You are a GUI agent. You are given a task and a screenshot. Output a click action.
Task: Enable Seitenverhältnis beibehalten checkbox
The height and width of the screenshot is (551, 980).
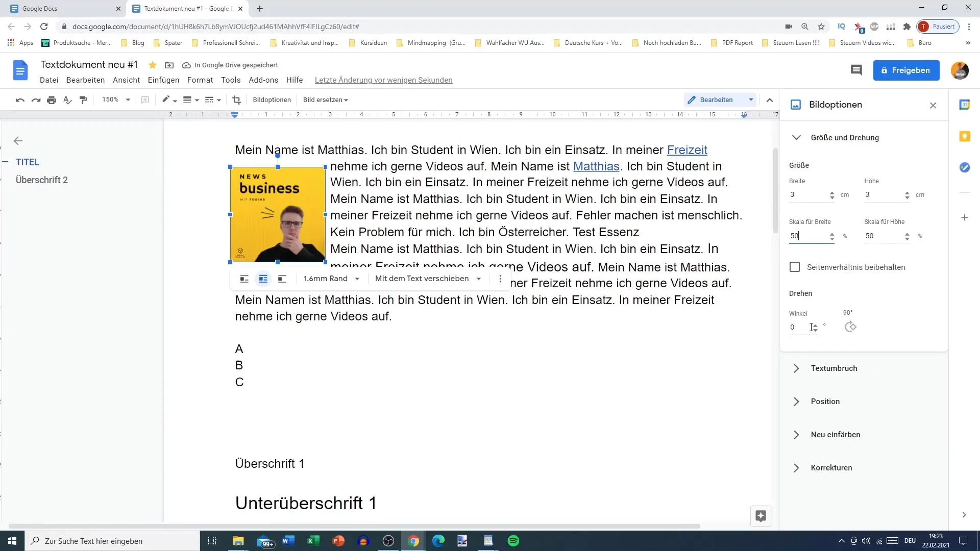coord(794,267)
